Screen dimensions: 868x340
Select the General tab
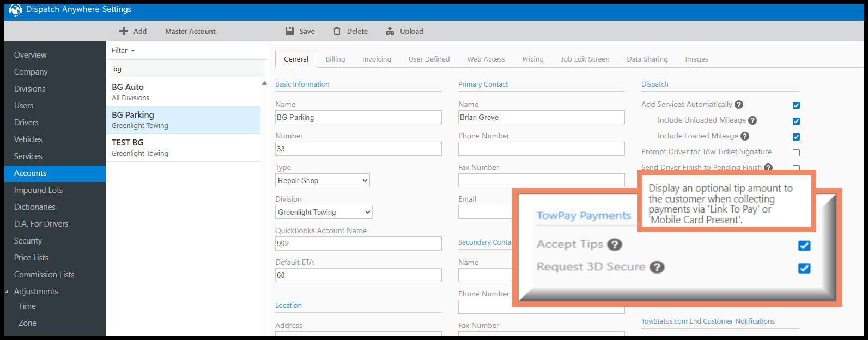click(x=296, y=59)
